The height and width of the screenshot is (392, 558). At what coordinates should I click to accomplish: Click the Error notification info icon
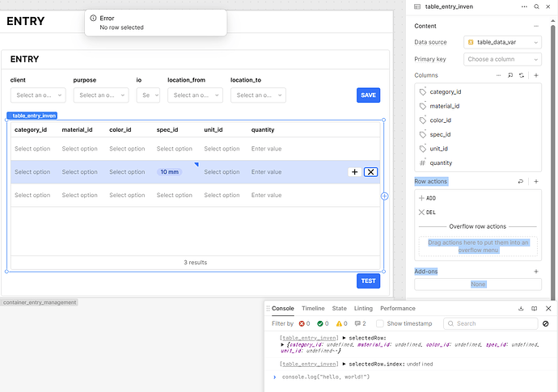point(93,18)
